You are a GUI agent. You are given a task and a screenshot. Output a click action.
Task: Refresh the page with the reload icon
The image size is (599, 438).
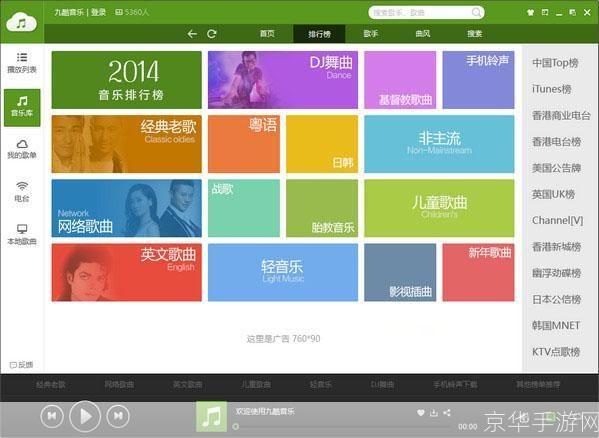tap(212, 34)
